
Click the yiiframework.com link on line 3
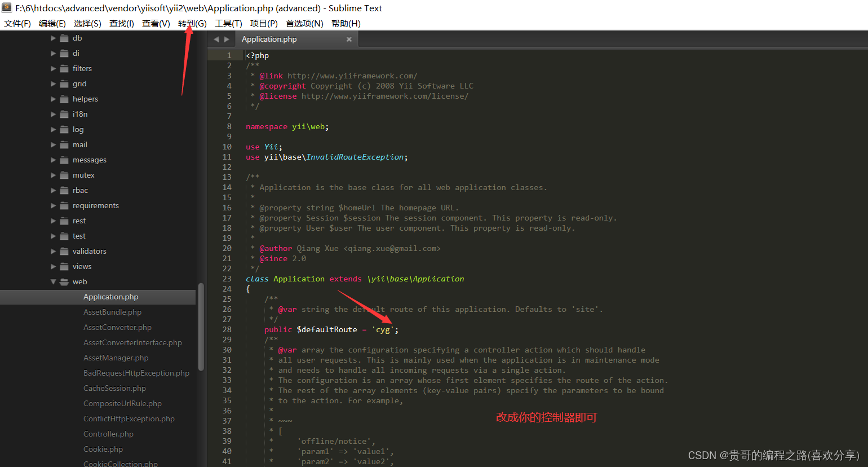click(x=352, y=76)
